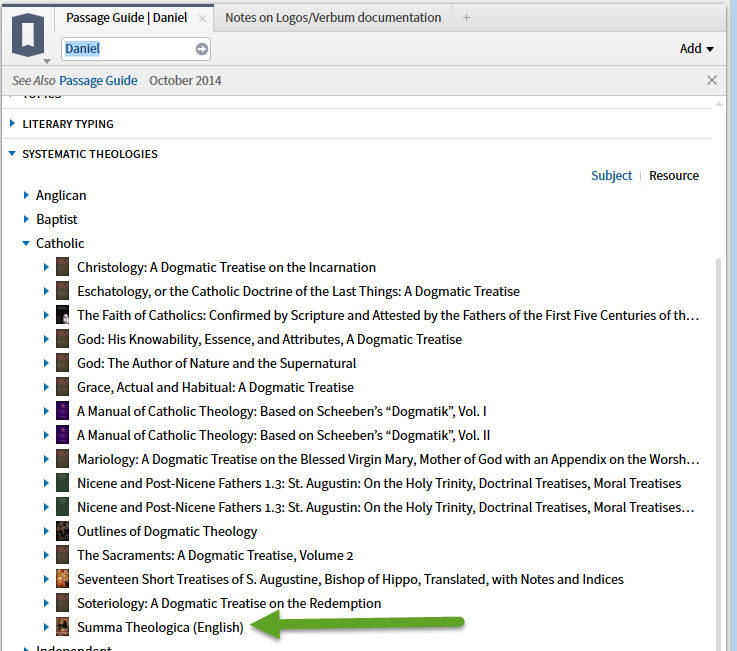Open a new tab with plus icon
This screenshot has width=737, height=651.
[x=466, y=18]
